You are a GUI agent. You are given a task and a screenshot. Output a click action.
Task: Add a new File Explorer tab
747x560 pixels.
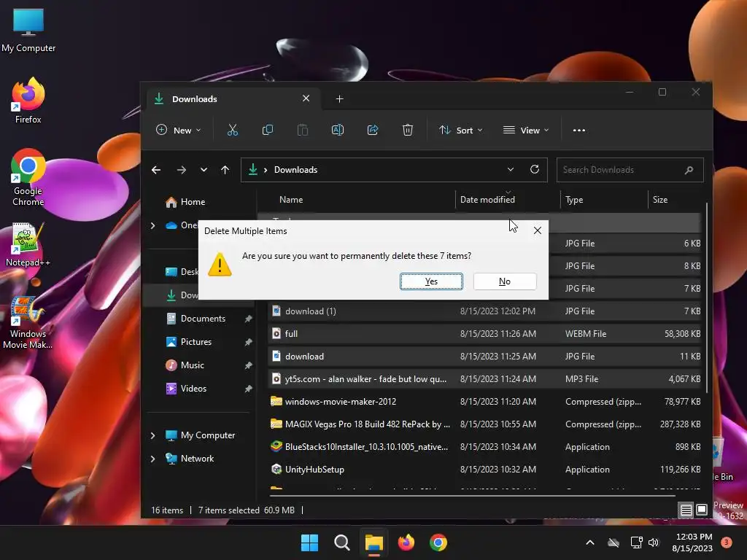pyautogui.click(x=339, y=98)
